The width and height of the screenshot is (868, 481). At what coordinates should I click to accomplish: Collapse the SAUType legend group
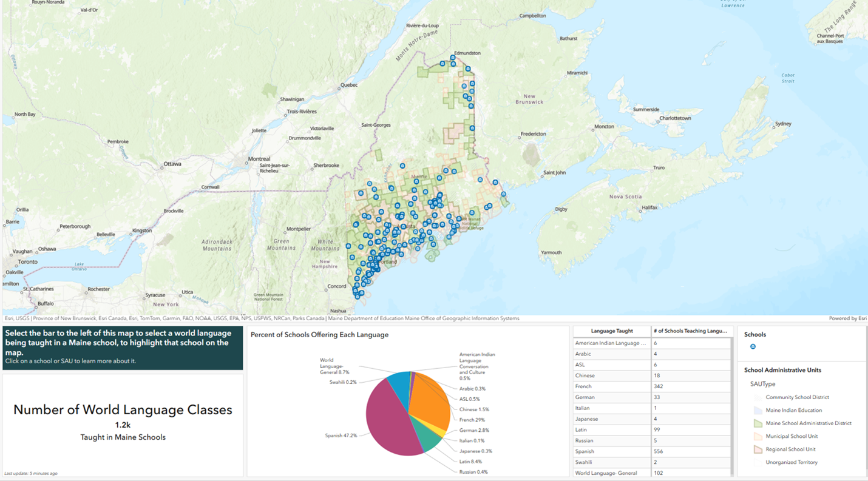click(x=762, y=384)
